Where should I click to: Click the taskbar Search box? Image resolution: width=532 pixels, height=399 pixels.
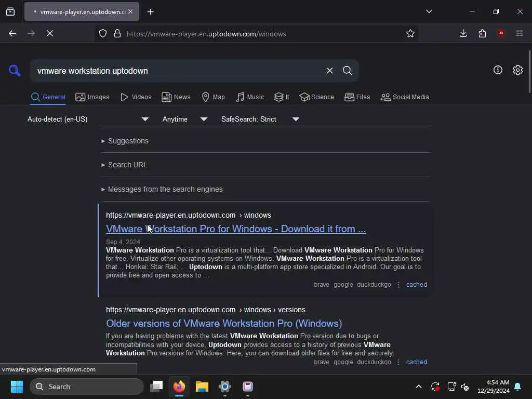(x=87, y=387)
